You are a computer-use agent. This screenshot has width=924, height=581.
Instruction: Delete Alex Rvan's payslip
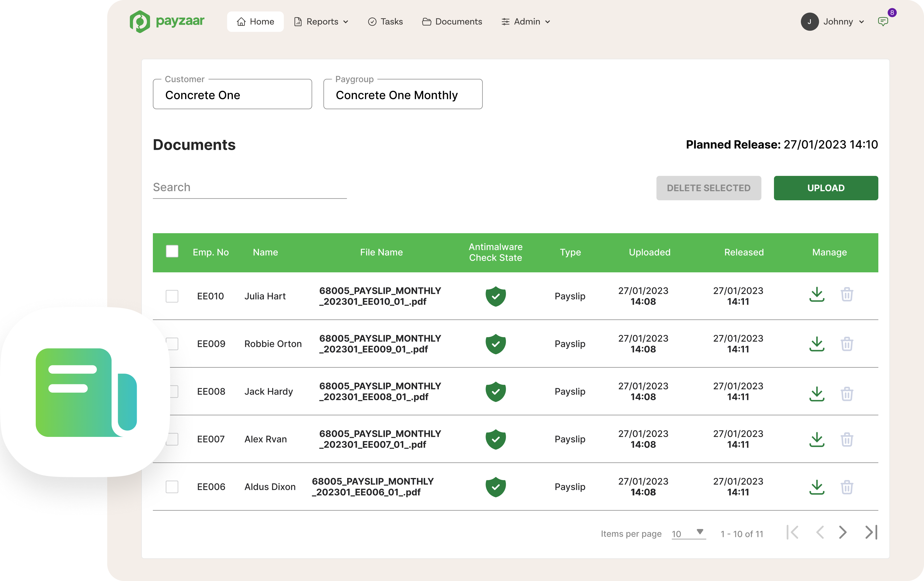click(x=847, y=439)
